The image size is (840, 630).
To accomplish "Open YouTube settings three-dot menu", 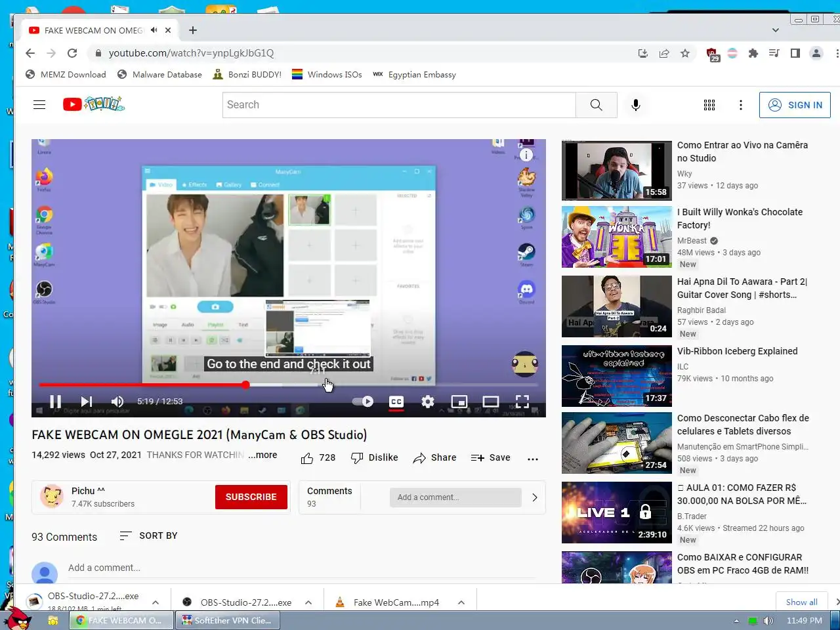I will point(741,105).
